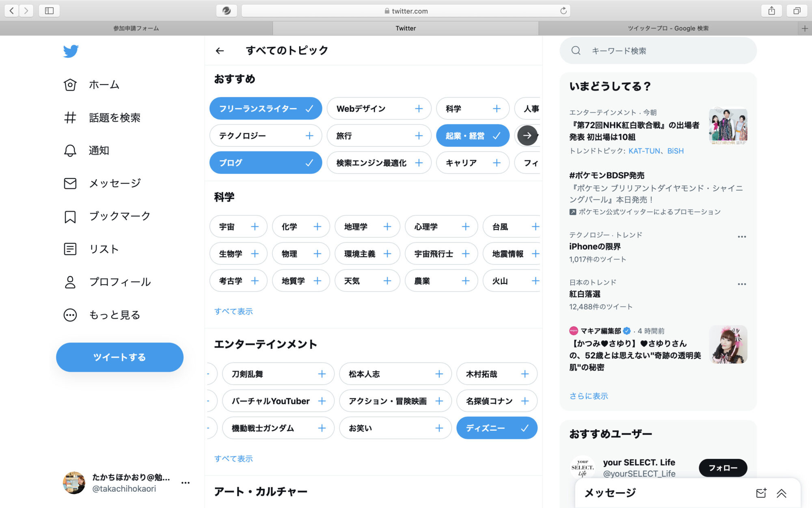Open BiSH trend topic link
This screenshot has width=812, height=508.
click(676, 151)
